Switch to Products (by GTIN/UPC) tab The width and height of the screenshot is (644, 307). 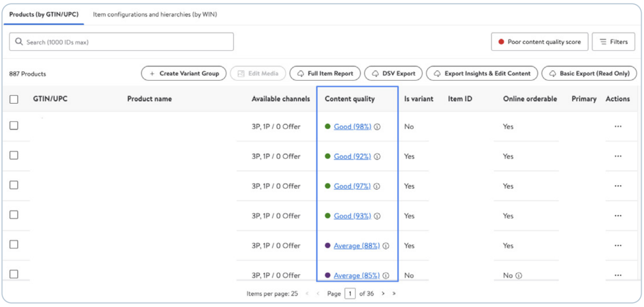[x=44, y=14]
